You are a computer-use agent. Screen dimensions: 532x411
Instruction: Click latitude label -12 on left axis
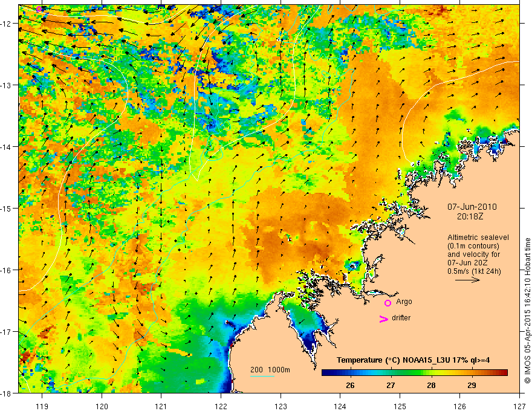click(7, 24)
